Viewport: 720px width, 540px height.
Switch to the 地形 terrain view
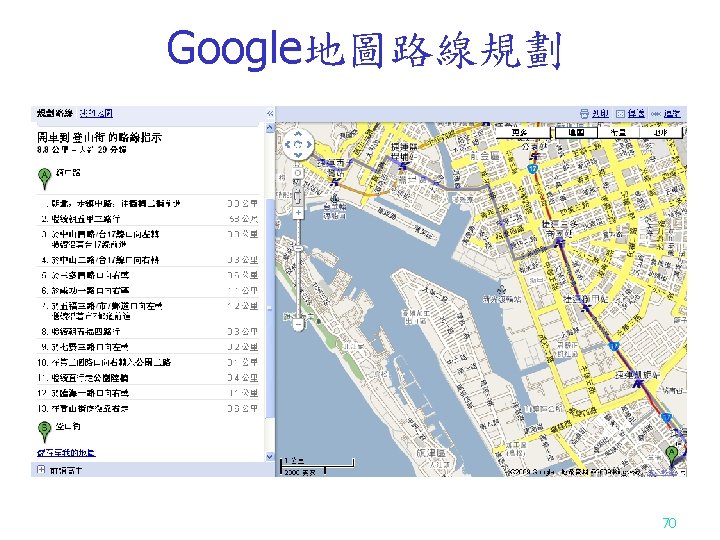[x=660, y=133]
